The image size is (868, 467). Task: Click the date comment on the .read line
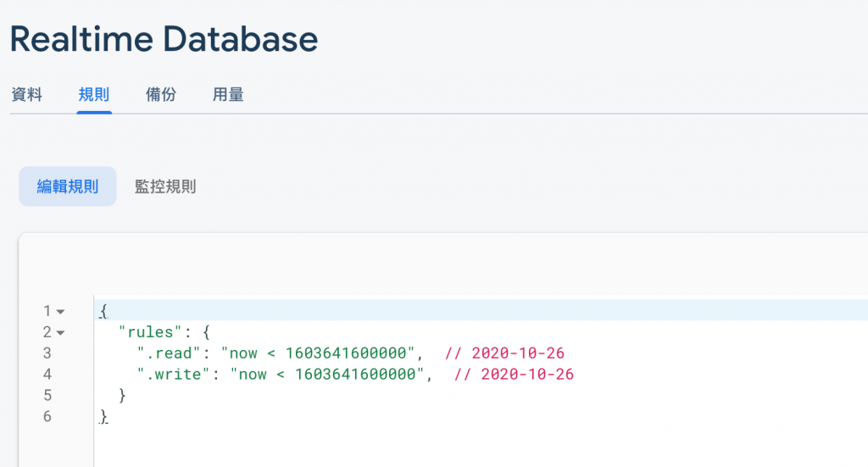(504, 353)
